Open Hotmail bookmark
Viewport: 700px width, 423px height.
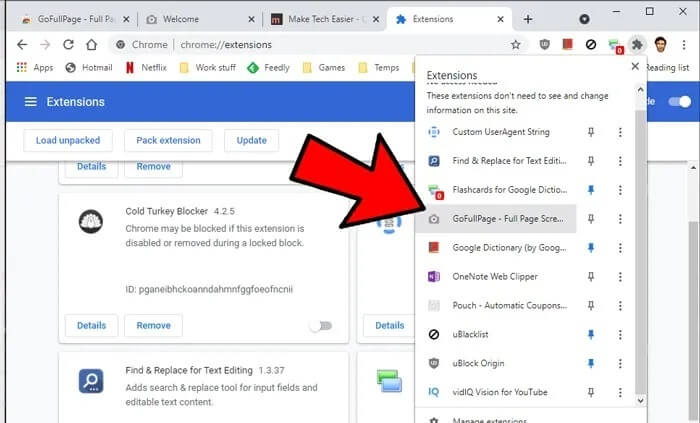coord(88,68)
